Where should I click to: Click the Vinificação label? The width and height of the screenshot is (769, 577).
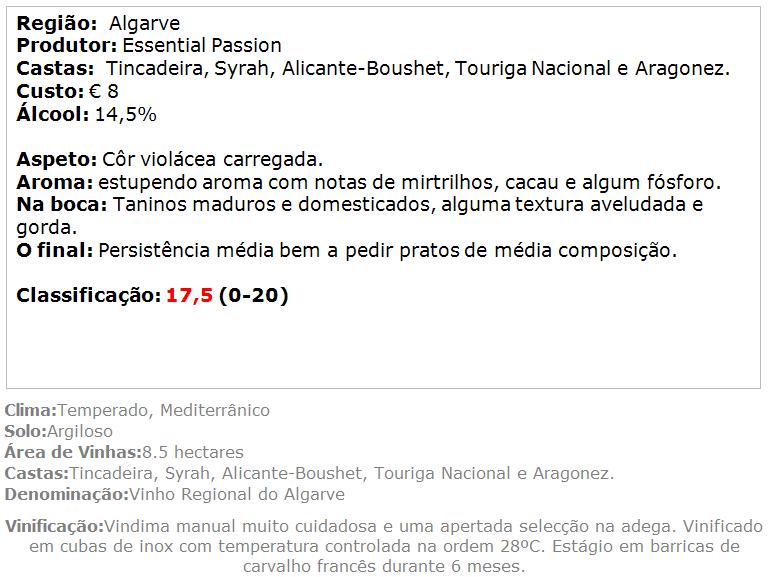[x=54, y=526]
